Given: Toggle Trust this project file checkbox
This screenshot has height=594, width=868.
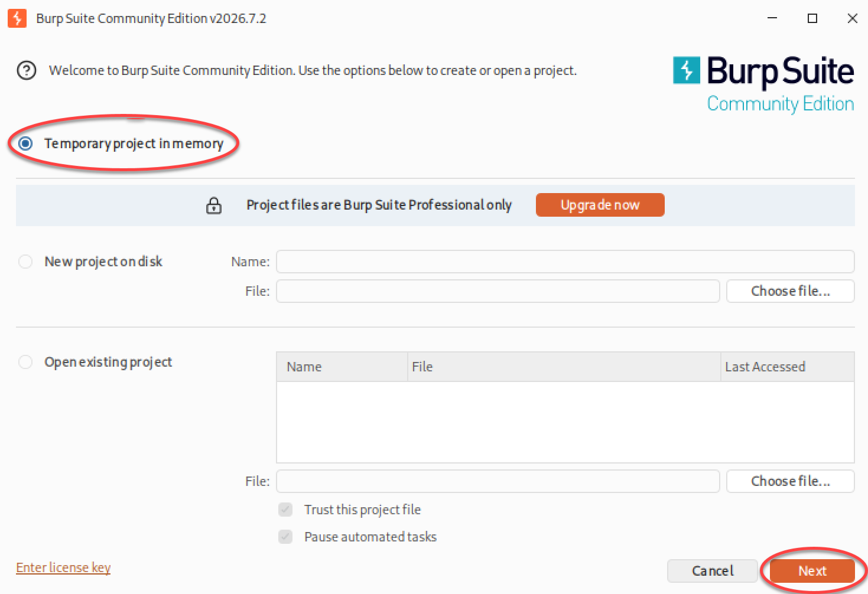Looking at the screenshot, I should pos(285,510).
